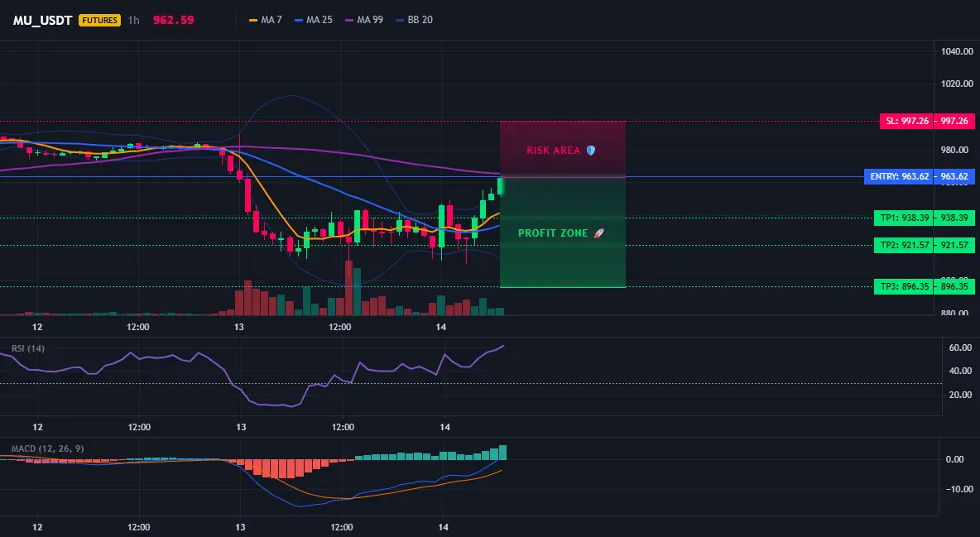Toggle the BB 20 legend entry
This screenshot has width=980, height=537.
[x=415, y=20]
